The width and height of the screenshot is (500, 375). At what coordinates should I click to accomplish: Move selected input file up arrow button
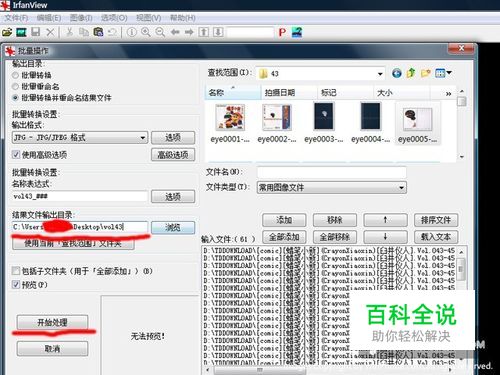[x=385, y=220]
